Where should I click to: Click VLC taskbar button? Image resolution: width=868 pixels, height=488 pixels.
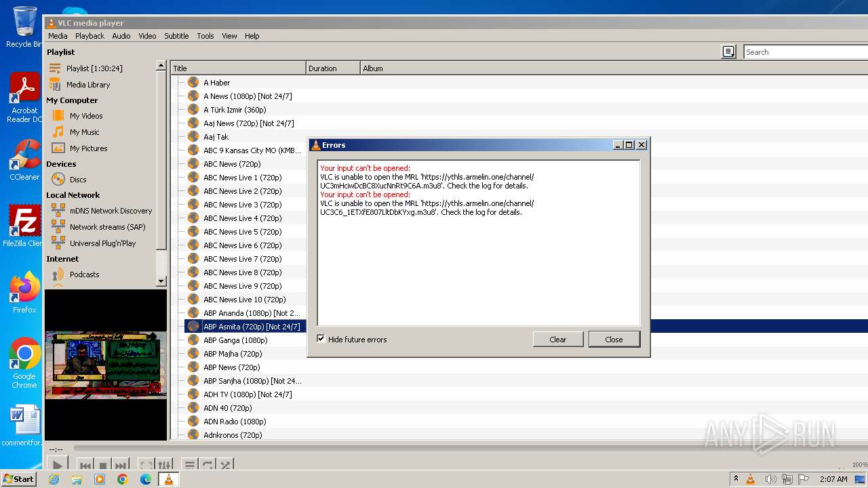168,479
